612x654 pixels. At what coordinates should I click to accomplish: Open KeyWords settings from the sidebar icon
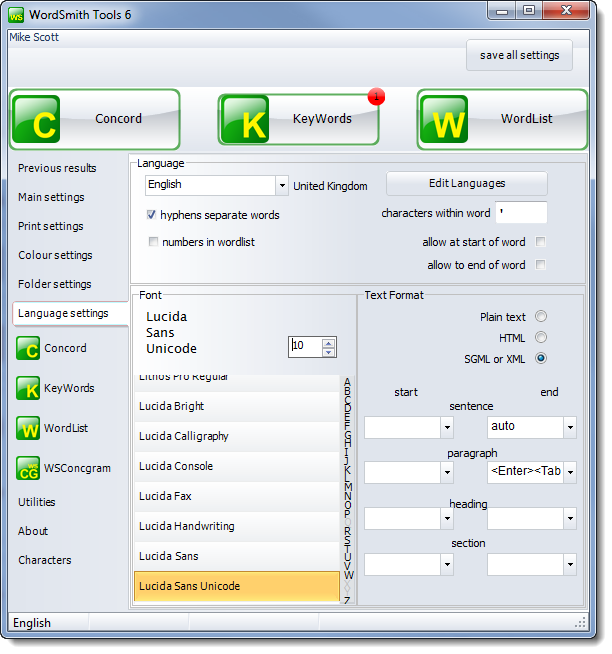[28, 389]
